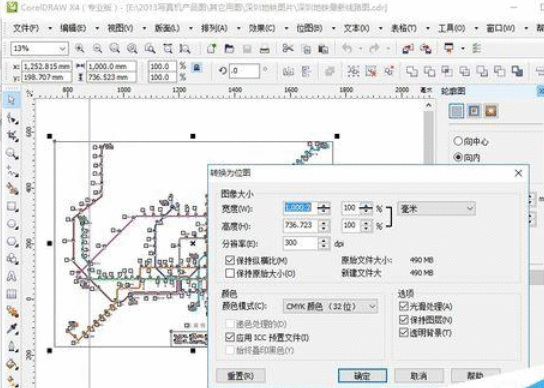
Task: Select the Rectangle tool in the toolbox
Action: coord(12,206)
